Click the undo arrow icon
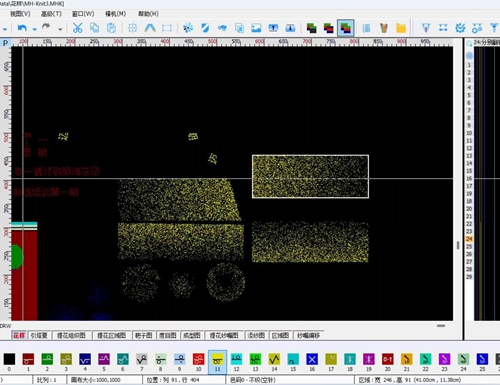Image resolution: width=500 pixels, height=385 pixels. 22,28
